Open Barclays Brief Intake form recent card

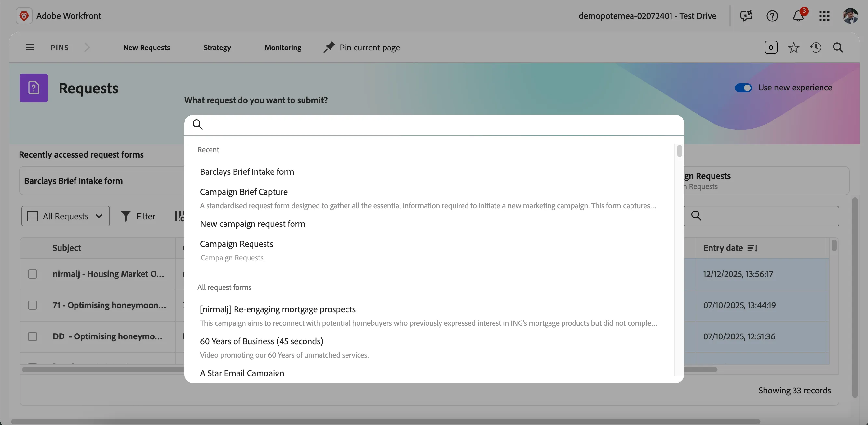(102, 181)
